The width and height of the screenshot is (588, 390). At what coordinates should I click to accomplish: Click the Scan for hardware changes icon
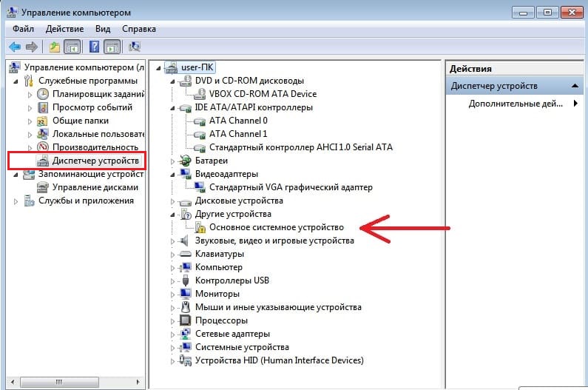pyautogui.click(x=135, y=47)
